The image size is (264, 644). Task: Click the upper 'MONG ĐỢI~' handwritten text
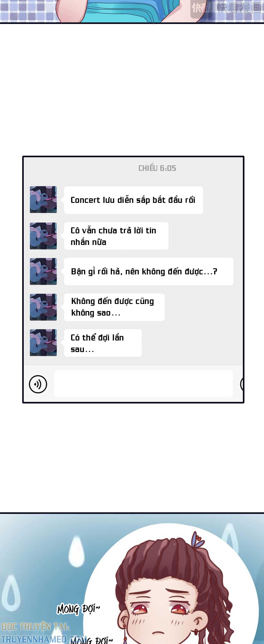coord(78,609)
